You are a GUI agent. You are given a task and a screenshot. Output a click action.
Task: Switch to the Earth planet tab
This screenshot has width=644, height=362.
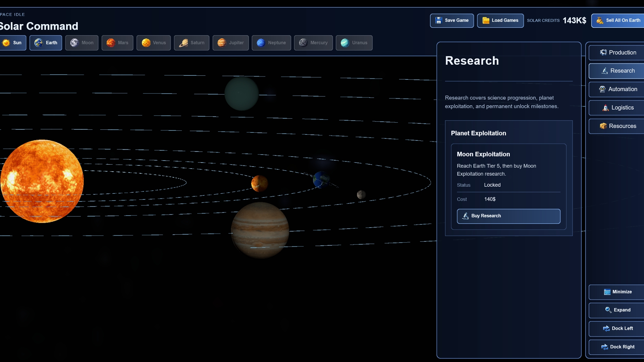tap(46, 43)
